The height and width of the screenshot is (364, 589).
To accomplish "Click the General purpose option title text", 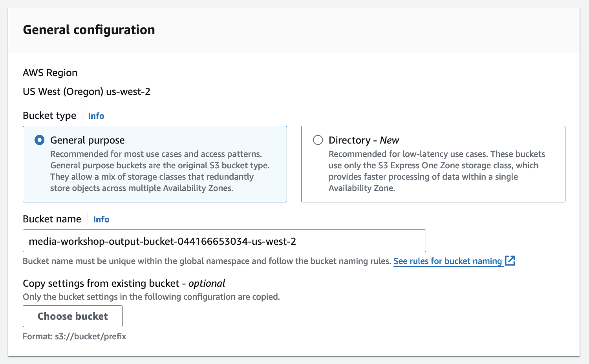I will (87, 140).
